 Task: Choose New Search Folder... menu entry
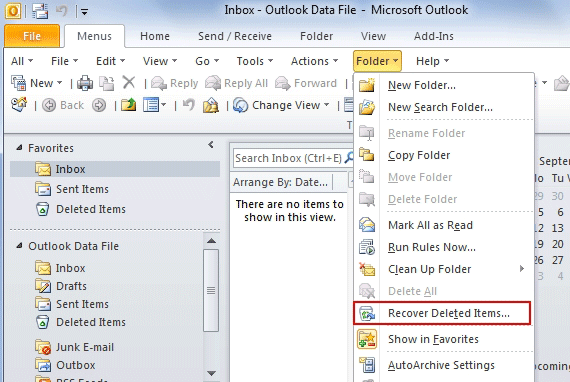coord(443,107)
